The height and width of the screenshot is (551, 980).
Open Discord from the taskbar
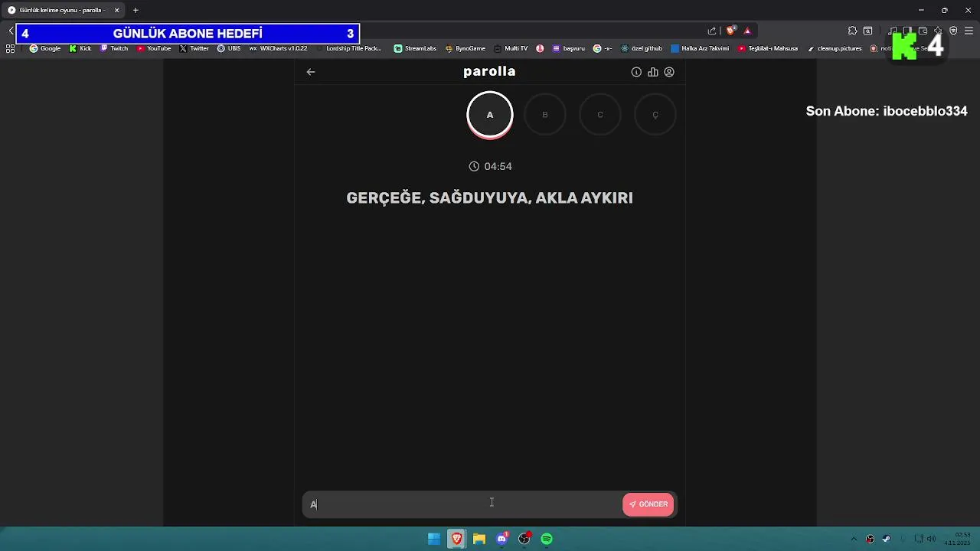[501, 539]
